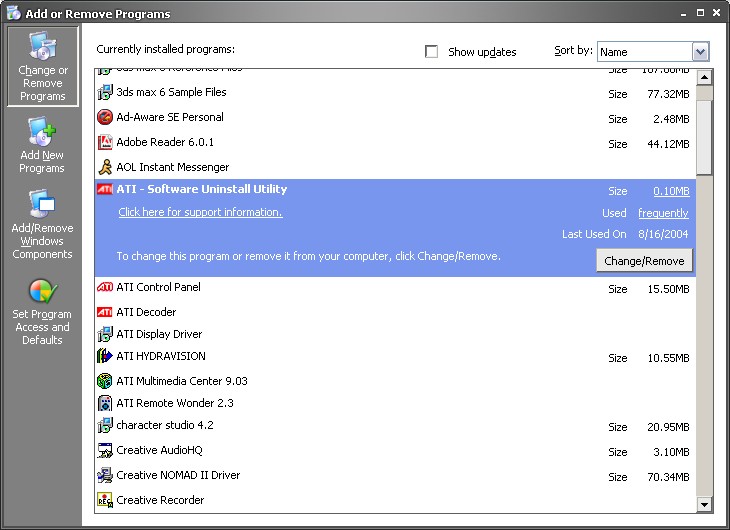Click the 10.55MB size value
This screenshot has width=730, height=530.
coord(668,358)
